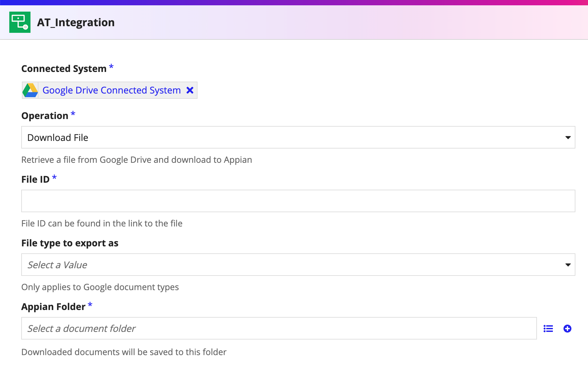This screenshot has width=588, height=374.
Task: Open the Google Drive Connected System link
Action: pyautogui.click(x=112, y=90)
